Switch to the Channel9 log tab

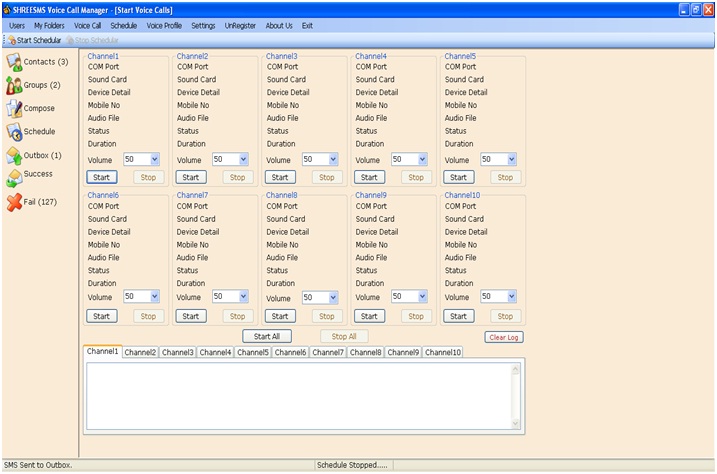pos(403,352)
